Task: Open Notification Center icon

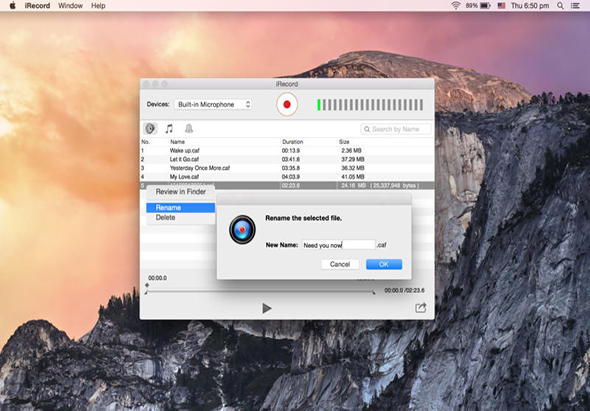Action: (x=575, y=6)
